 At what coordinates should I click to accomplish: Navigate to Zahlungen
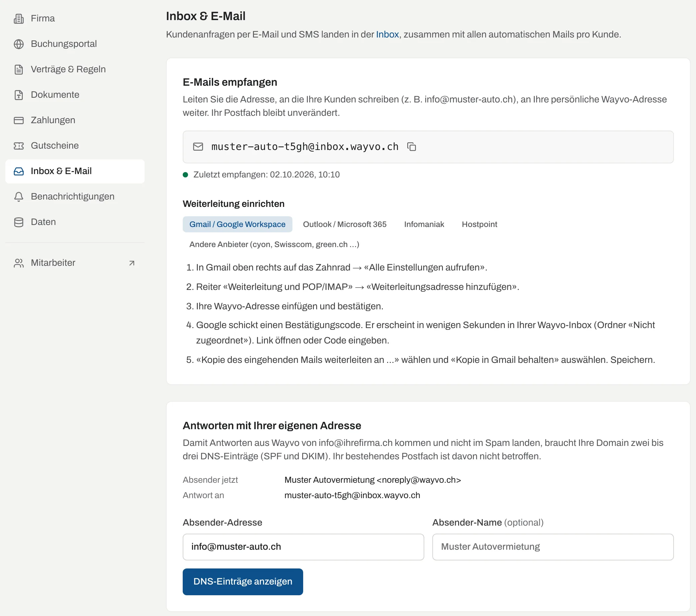75,120
